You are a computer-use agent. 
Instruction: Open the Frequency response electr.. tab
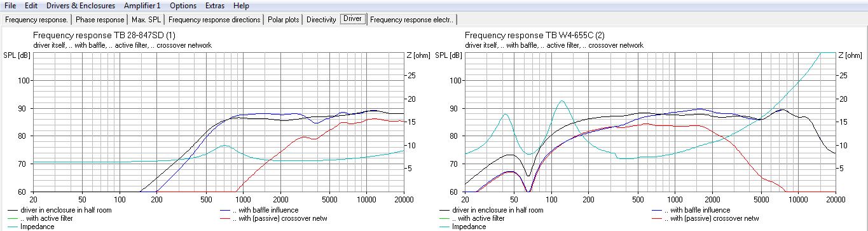coord(411,20)
